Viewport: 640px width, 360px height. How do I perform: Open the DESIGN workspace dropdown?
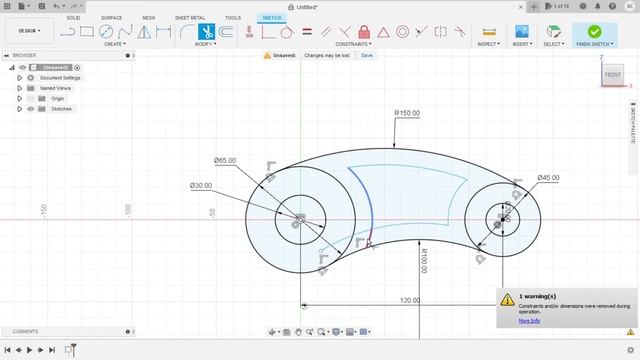click(29, 31)
